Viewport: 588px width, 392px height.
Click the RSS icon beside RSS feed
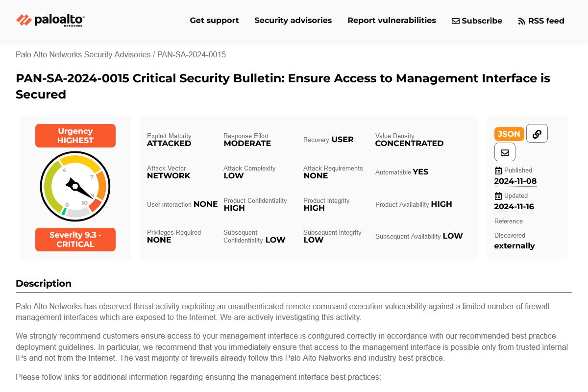coord(522,21)
